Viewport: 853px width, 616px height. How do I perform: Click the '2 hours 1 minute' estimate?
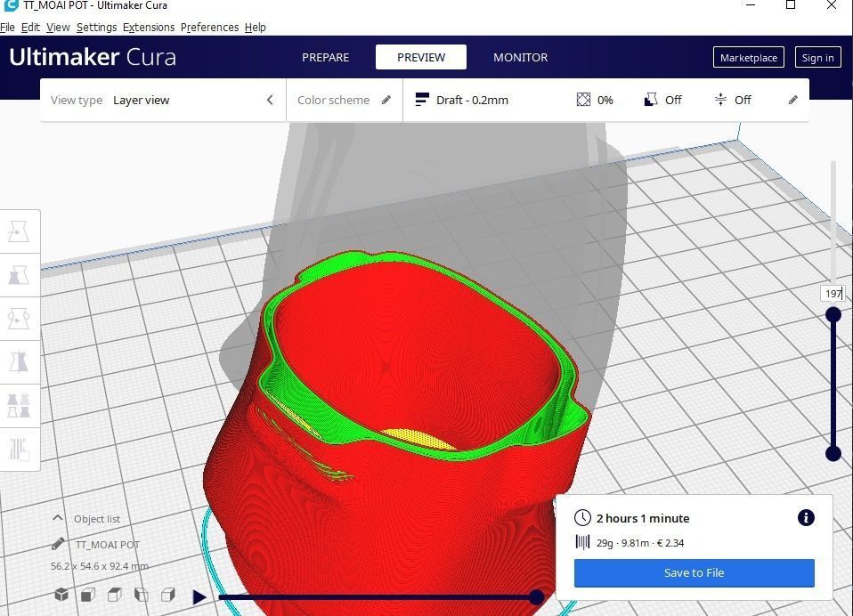click(643, 518)
